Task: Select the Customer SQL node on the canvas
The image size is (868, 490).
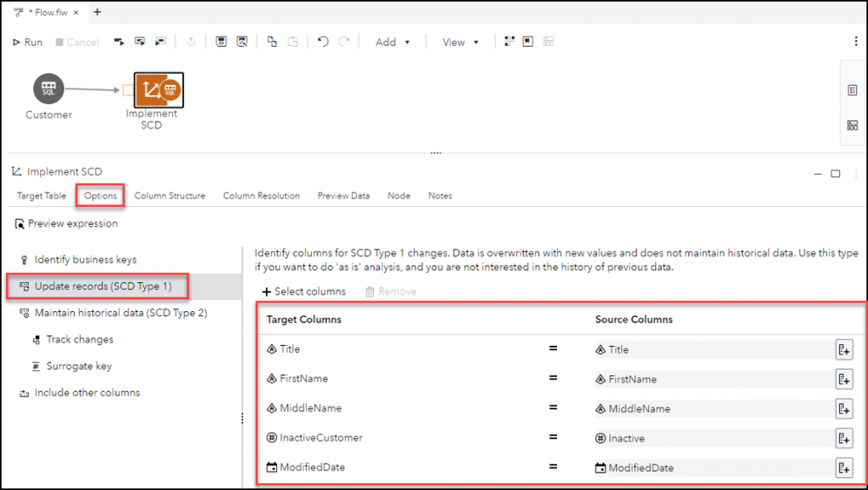Action: pos(49,89)
